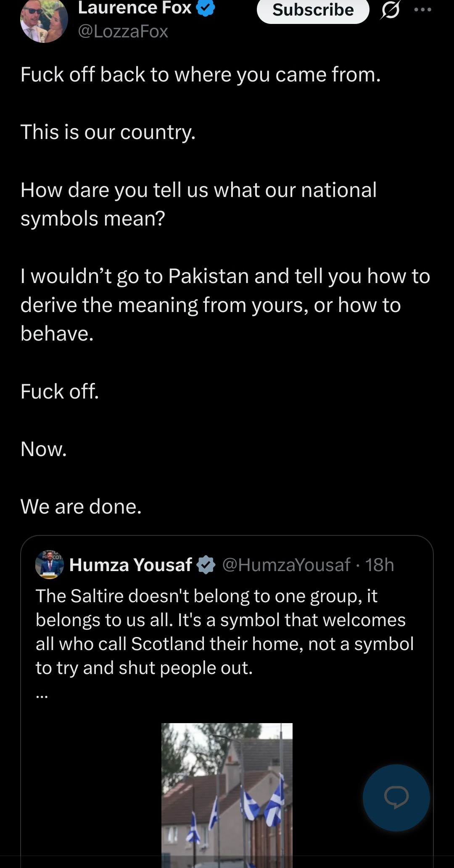
Task: Open the Humza Yousaf display name
Action: (x=130, y=565)
